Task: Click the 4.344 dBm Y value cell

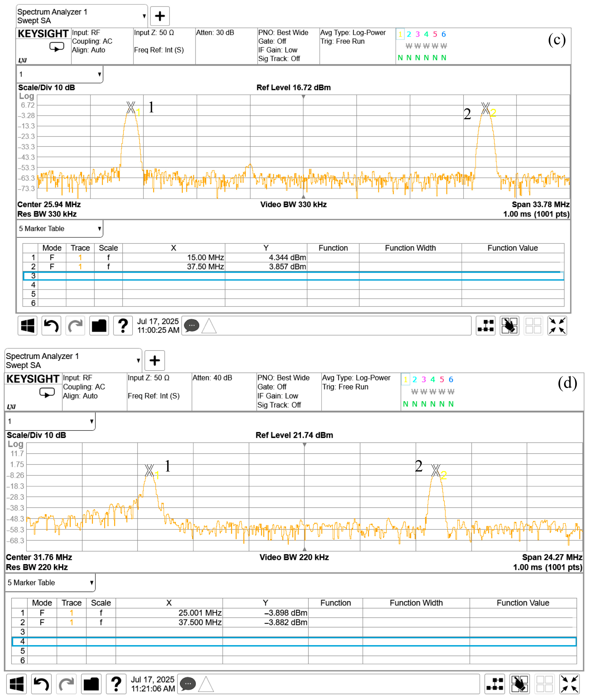Action: [266, 257]
